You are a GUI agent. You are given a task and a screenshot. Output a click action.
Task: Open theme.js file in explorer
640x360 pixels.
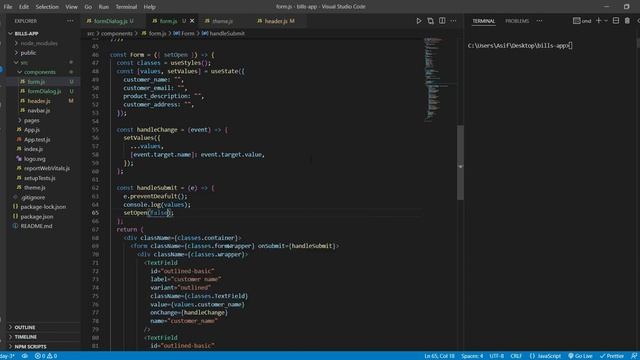35,188
